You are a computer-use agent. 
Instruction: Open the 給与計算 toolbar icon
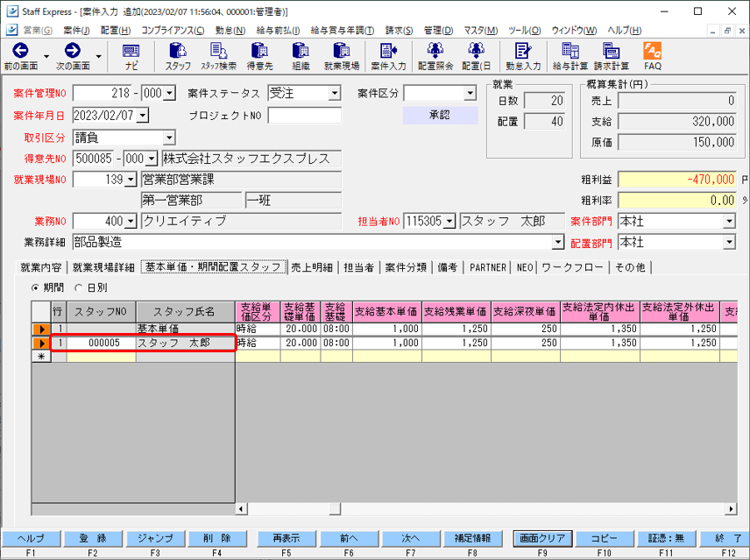tap(570, 50)
